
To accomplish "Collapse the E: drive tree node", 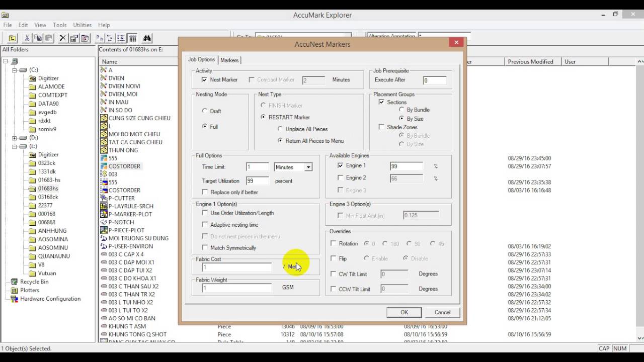I will point(15,146).
